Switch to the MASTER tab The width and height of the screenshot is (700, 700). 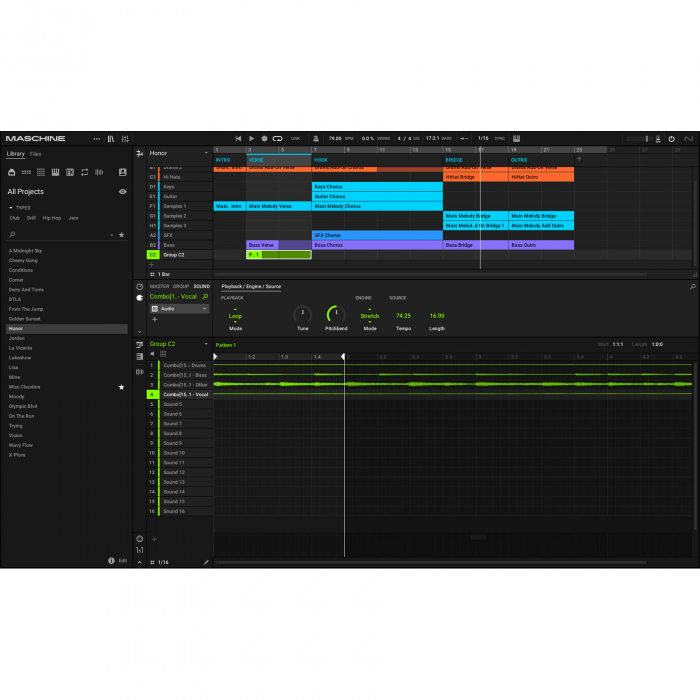(x=159, y=286)
